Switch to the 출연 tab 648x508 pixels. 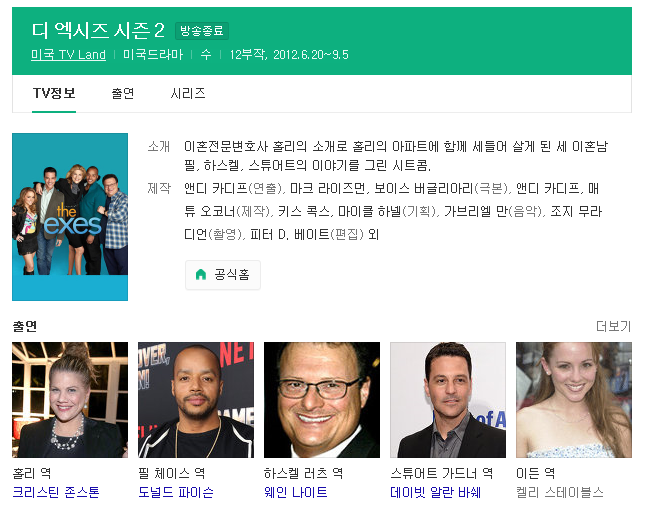[x=123, y=93]
